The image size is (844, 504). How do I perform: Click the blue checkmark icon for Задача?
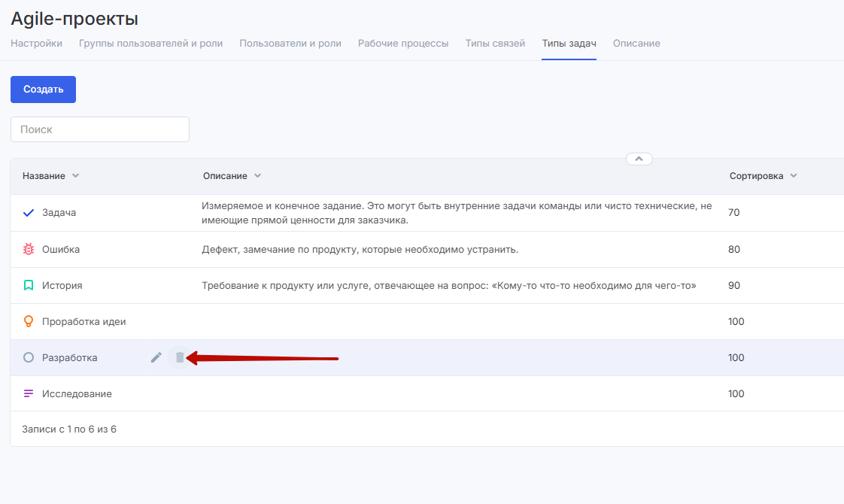point(29,213)
